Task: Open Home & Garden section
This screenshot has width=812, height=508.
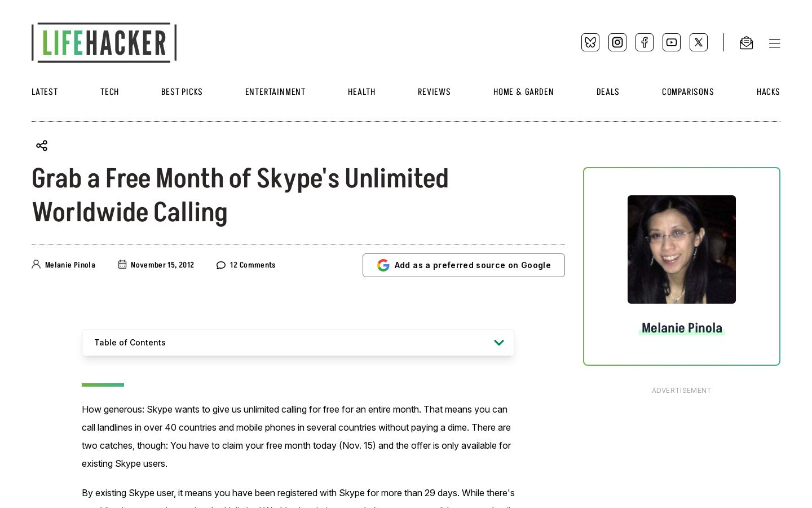Action: (523, 92)
